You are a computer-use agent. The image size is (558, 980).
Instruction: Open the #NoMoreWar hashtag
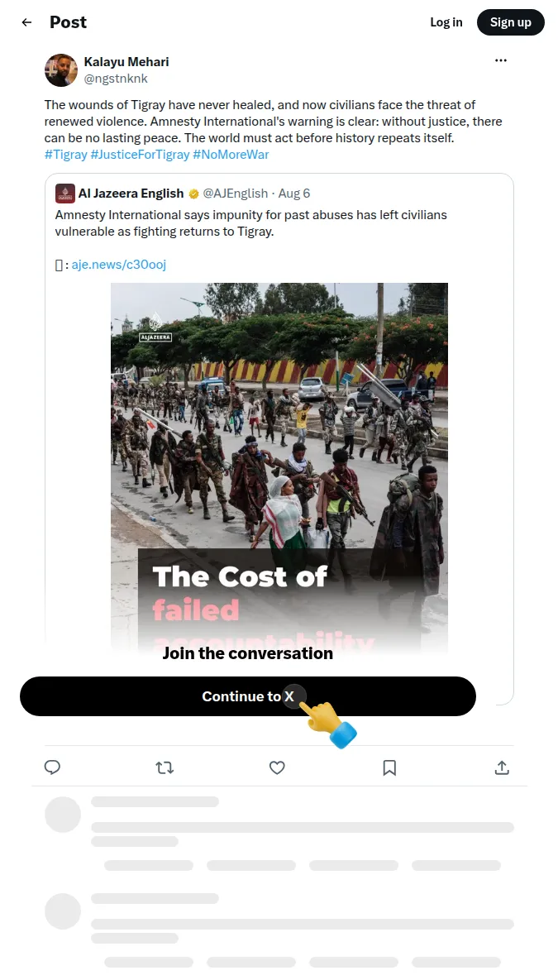tap(231, 155)
